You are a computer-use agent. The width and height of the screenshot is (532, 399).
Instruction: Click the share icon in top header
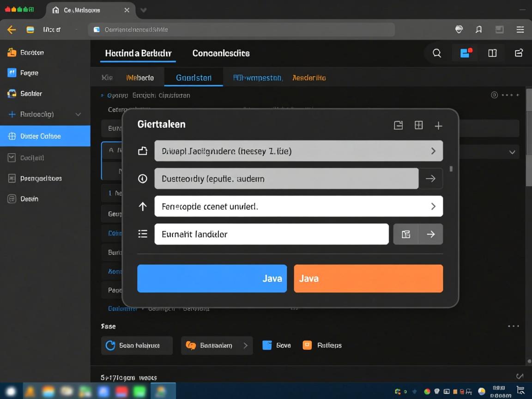tap(519, 53)
